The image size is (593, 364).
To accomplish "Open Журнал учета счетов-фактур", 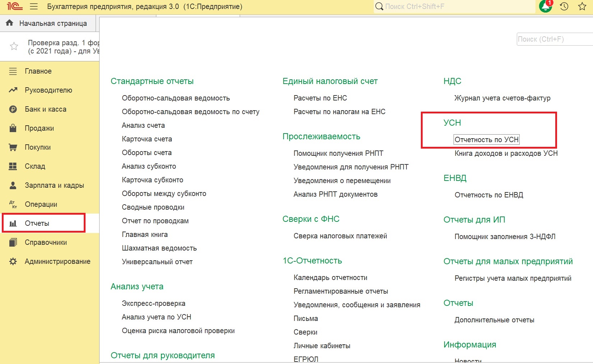I will tap(502, 98).
